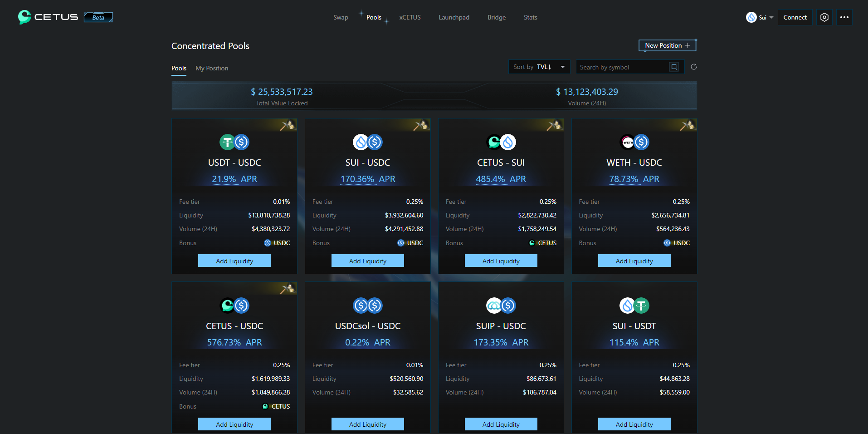868x434 pixels.
Task: Click the SUI - USDC token pair icons
Action: pyautogui.click(x=368, y=142)
